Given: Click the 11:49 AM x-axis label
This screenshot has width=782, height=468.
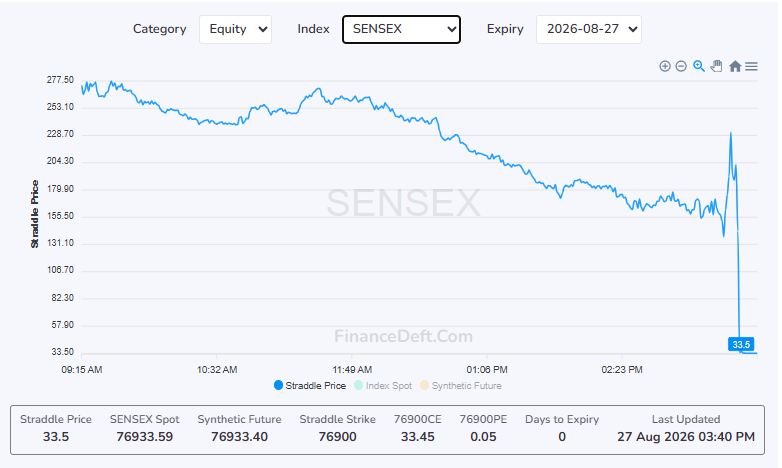Looking at the screenshot, I should coord(352,370).
